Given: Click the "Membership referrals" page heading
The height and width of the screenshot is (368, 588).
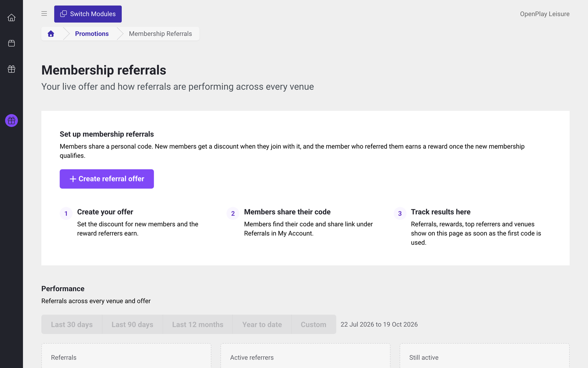Looking at the screenshot, I should point(104,70).
